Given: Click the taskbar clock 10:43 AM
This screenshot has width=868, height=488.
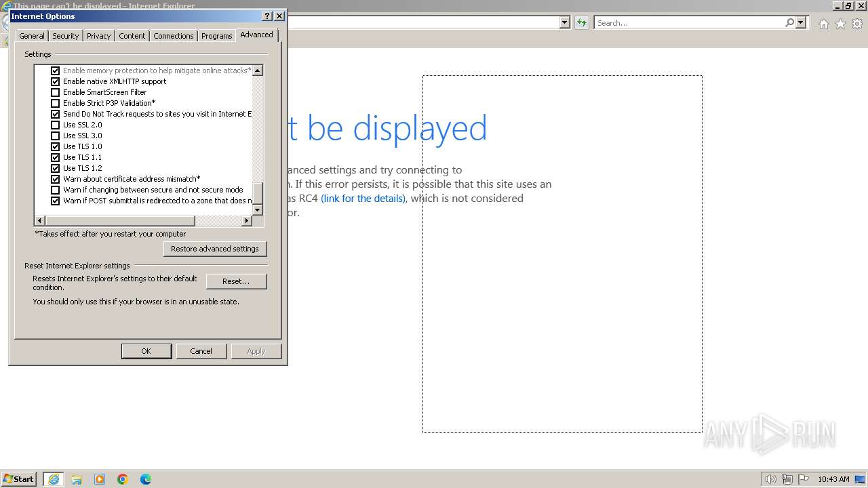Looking at the screenshot, I should 833,479.
